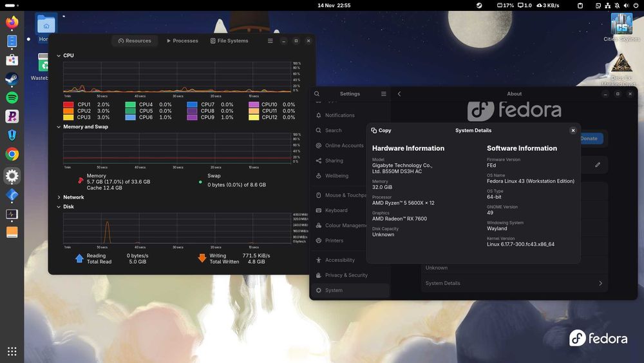Screen dimensions: 644x363
Task: Open the System Details row chevron
Action: tap(600, 283)
